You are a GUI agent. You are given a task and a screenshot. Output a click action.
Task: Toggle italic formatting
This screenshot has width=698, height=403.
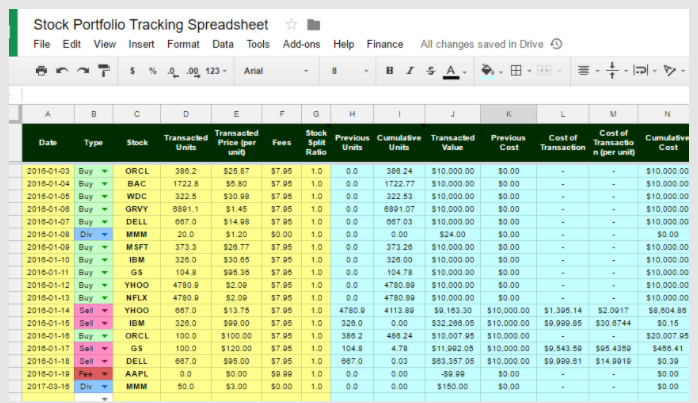(x=410, y=71)
